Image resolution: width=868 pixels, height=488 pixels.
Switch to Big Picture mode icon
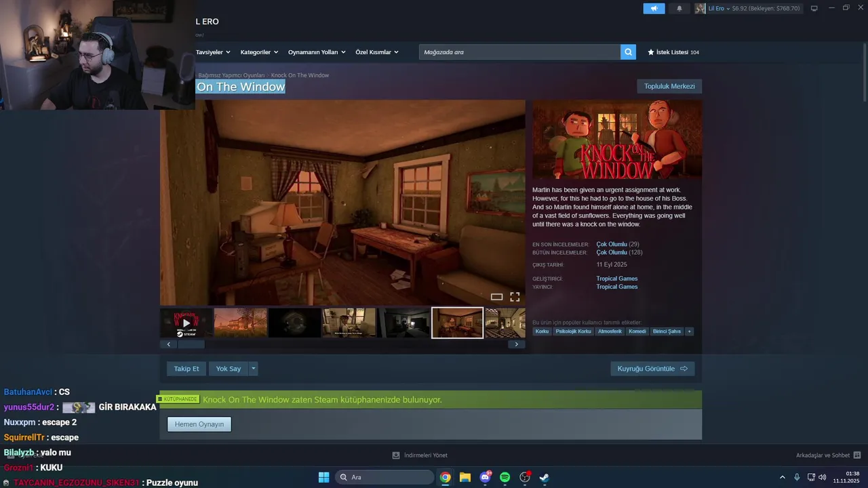[814, 8]
